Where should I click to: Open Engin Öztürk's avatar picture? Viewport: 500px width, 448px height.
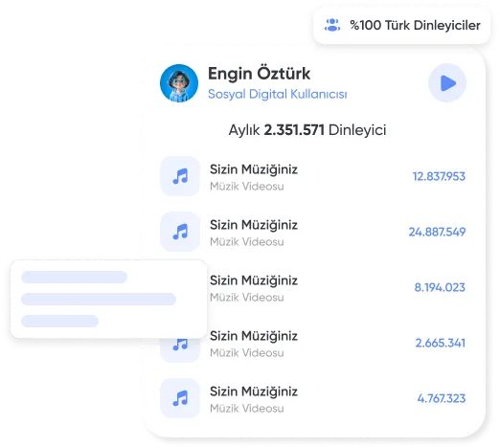click(x=179, y=83)
